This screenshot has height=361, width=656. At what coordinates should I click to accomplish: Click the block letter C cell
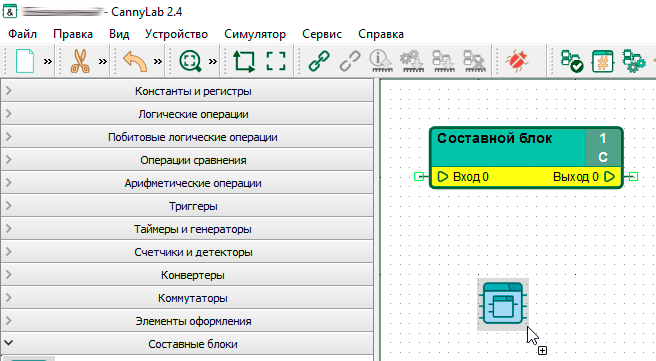pos(602,157)
